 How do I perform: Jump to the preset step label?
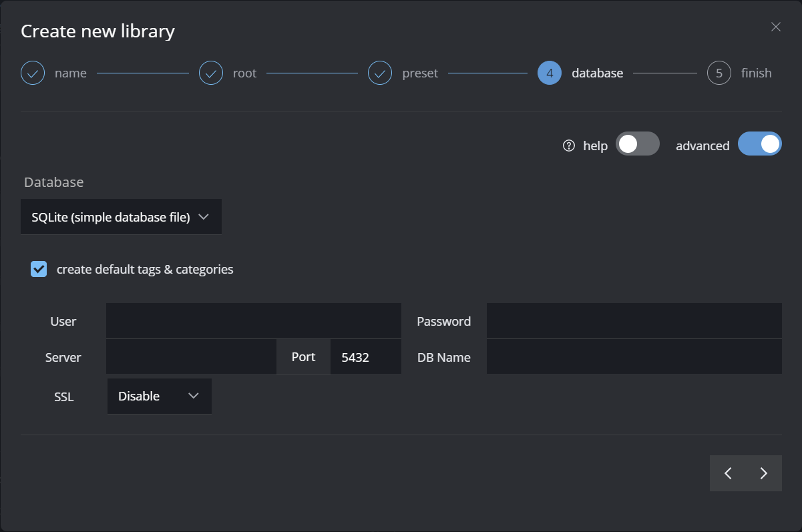click(420, 73)
